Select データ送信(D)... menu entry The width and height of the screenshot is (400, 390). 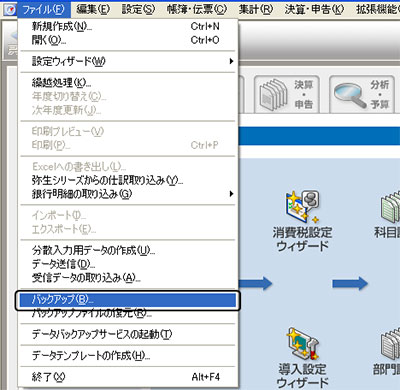point(127,264)
